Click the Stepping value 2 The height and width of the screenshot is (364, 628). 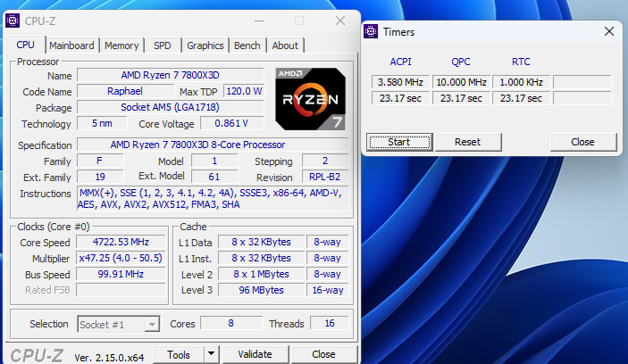tap(325, 161)
